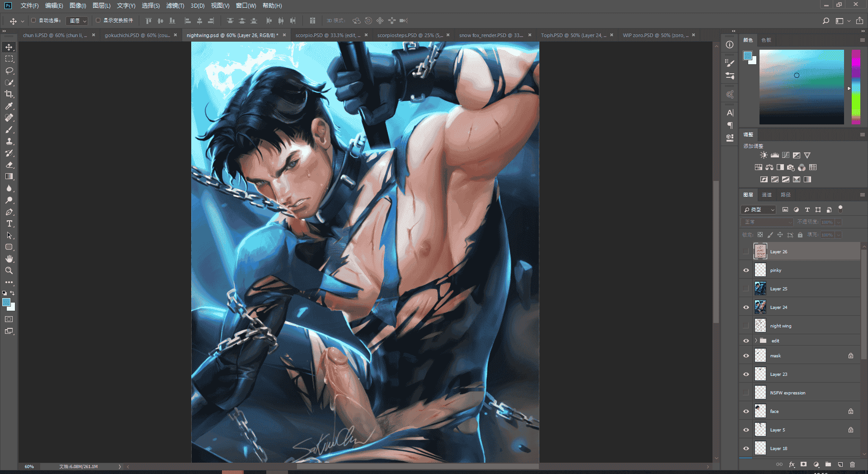868x474 pixels.
Task: Select the Gradient tool
Action: [9, 176]
